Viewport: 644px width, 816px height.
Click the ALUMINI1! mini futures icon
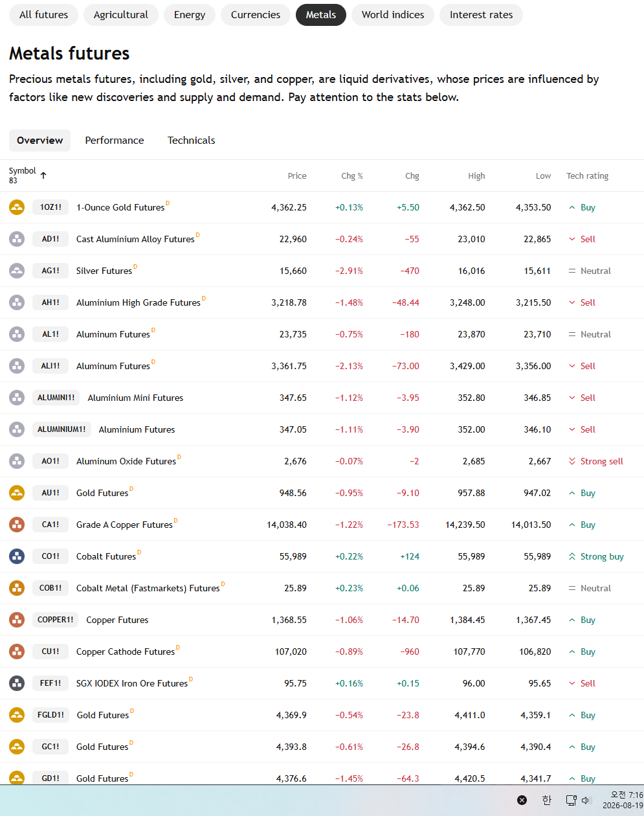click(x=17, y=398)
